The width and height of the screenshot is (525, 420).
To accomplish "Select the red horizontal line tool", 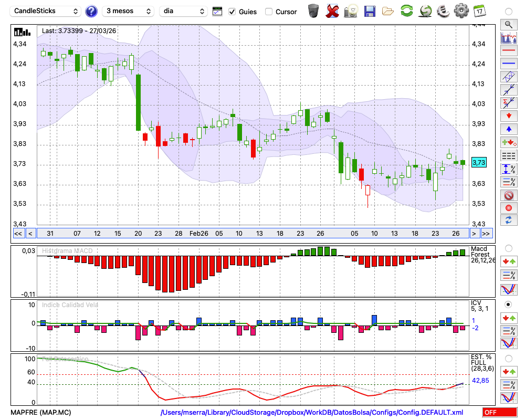I will [508, 50].
